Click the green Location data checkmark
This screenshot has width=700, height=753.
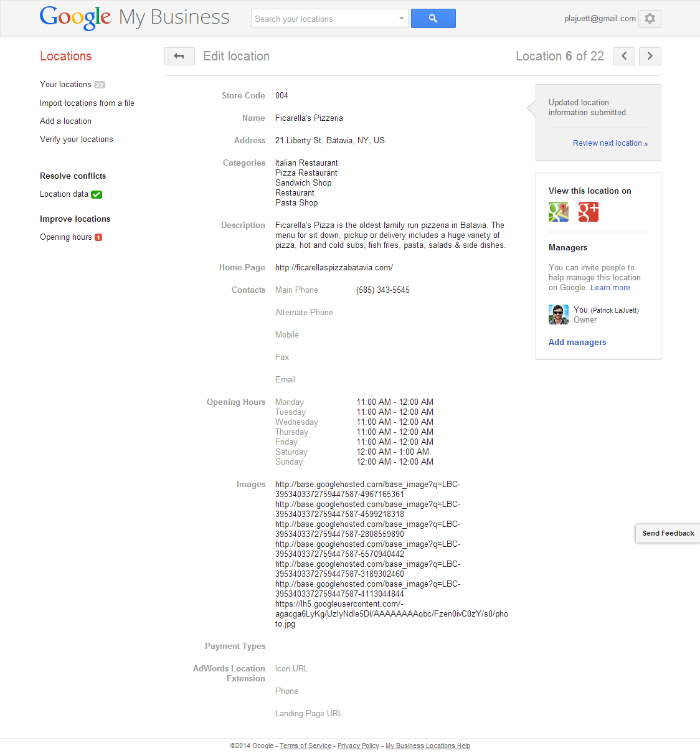pyautogui.click(x=97, y=194)
